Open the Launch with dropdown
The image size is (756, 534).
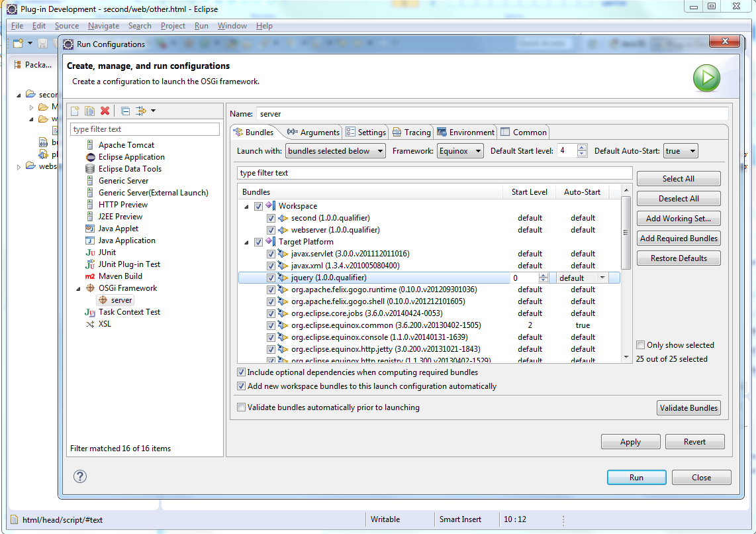coord(336,151)
